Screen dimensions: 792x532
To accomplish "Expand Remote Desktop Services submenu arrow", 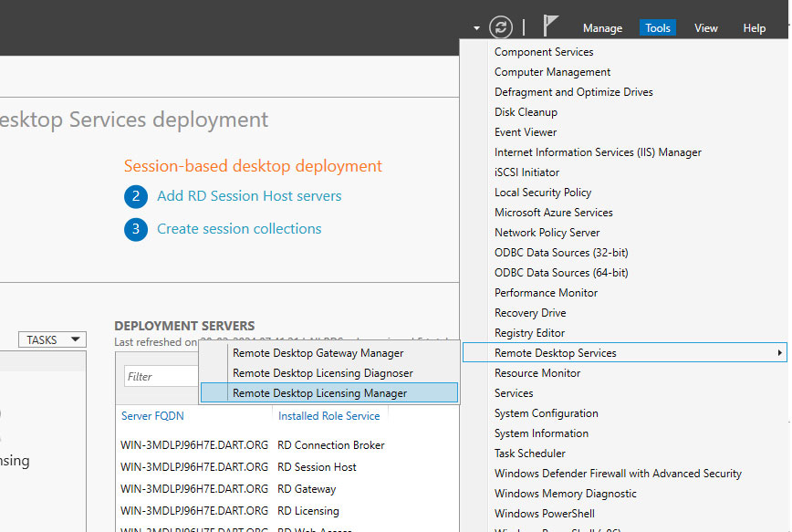I will click(779, 353).
